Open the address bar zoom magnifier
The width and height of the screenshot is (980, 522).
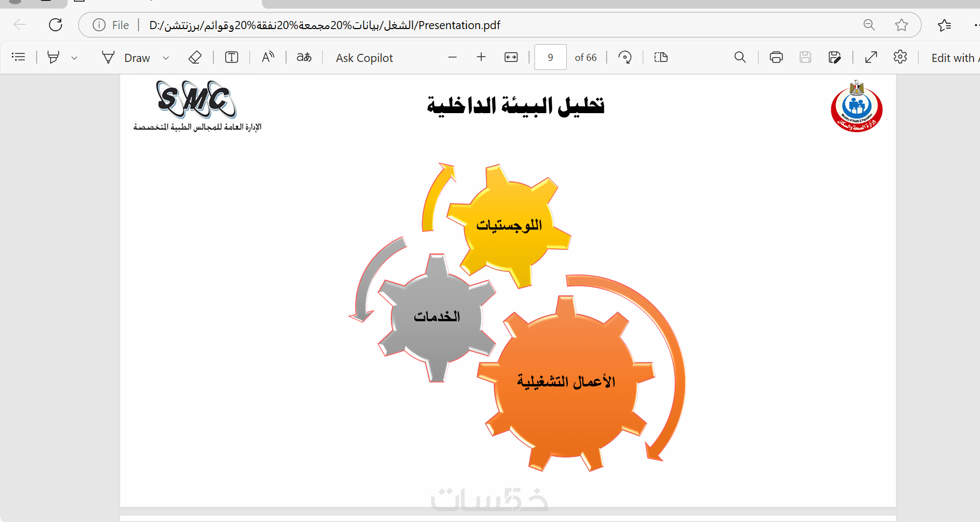(869, 25)
